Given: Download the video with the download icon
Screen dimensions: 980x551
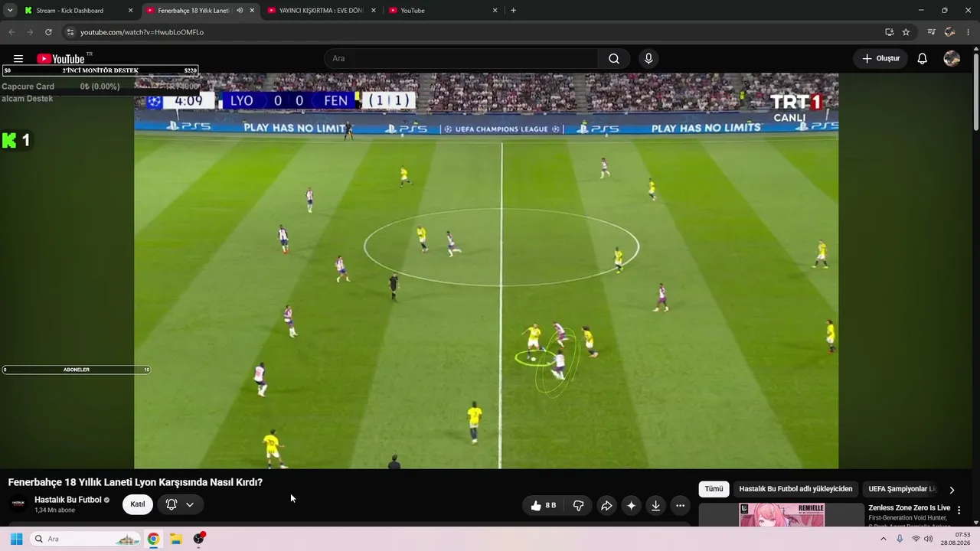Looking at the screenshot, I should coord(655,505).
